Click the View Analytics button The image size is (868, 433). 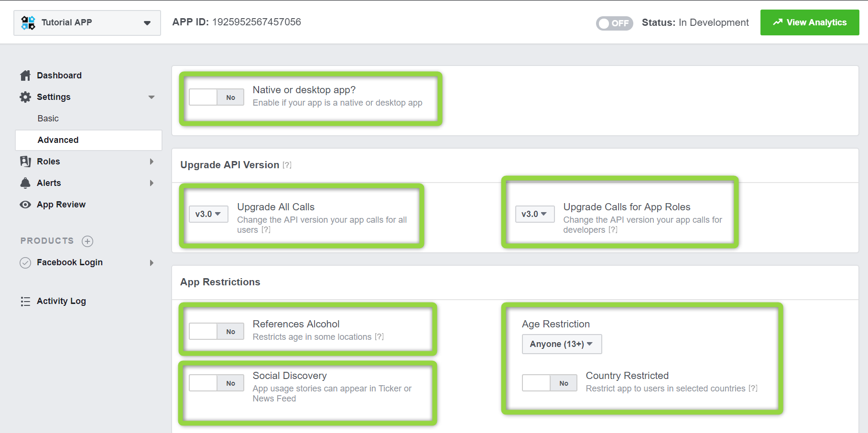tap(810, 22)
